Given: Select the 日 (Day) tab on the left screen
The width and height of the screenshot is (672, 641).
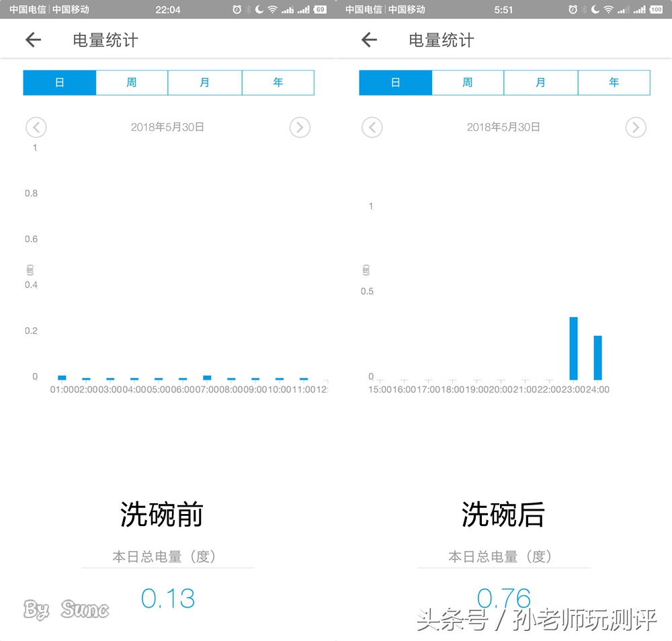Looking at the screenshot, I should 59,82.
